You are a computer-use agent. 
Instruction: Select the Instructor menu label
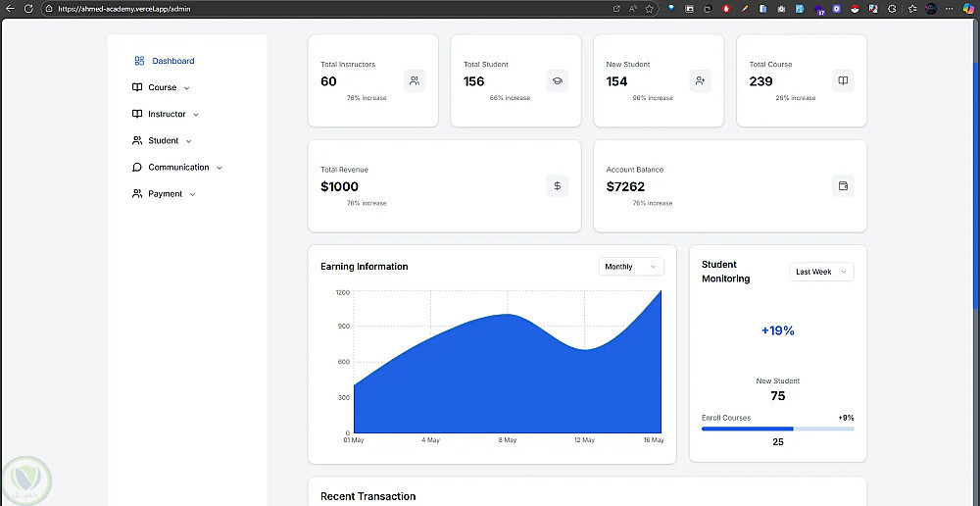(167, 114)
